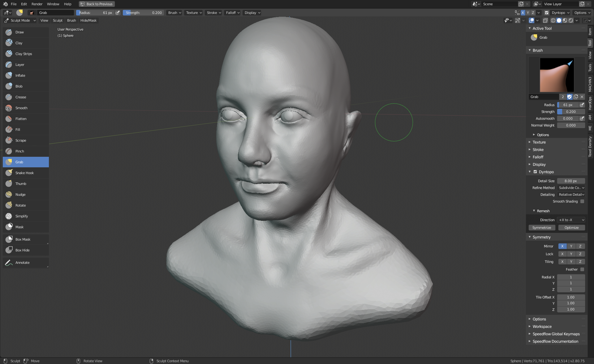Choose the Smooth brush tool
Viewport: 594px width, 364px height.
click(x=21, y=108)
